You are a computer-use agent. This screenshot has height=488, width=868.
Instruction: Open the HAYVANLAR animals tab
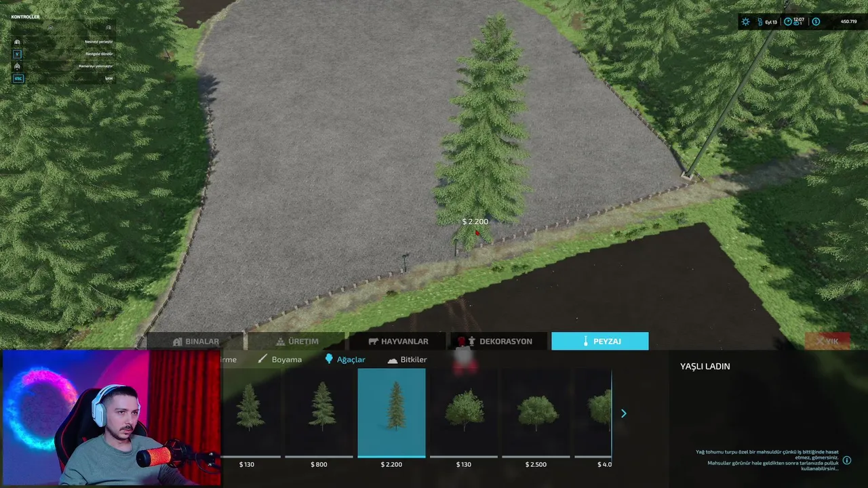click(398, 342)
